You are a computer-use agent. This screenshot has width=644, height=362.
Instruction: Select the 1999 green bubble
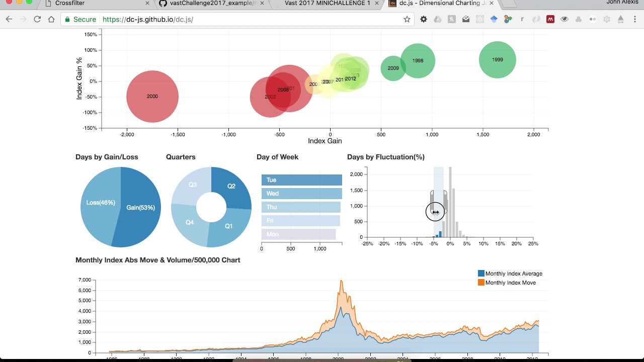click(497, 60)
